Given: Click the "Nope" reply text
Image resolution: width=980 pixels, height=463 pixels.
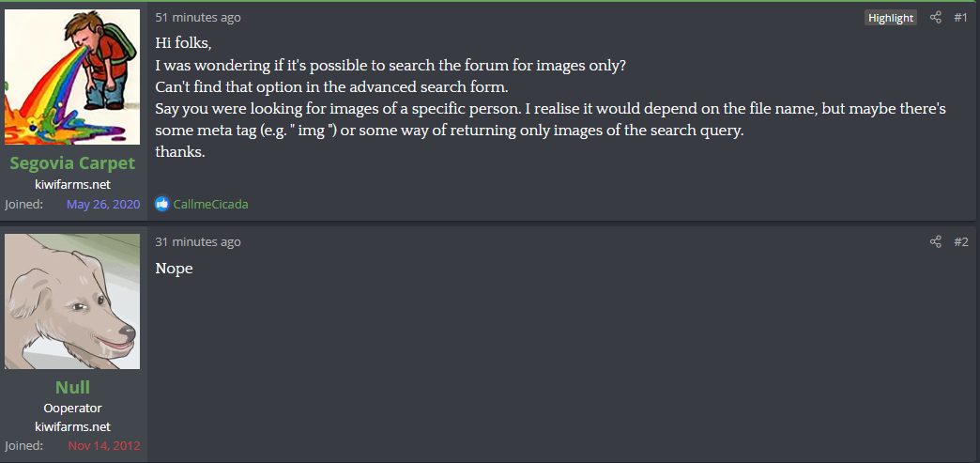Looking at the screenshot, I should pyautogui.click(x=175, y=269).
